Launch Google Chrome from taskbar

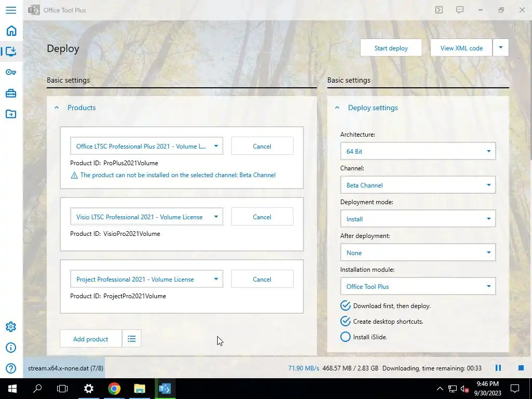point(114,389)
